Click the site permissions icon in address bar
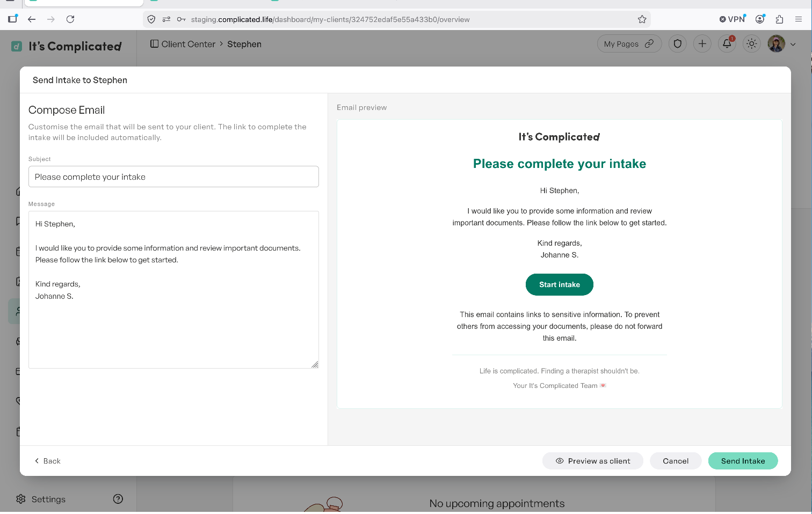Image resolution: width=812 pixels, height=514 pixels. pyautogui.click(x=166, y=19)
